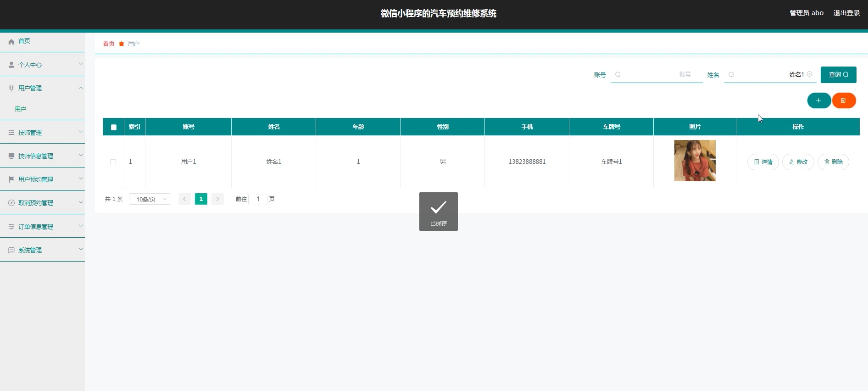Screen dimensions: 868x391
Task: Open the 10条/页 page size dropdown
Action: point(150,199)
